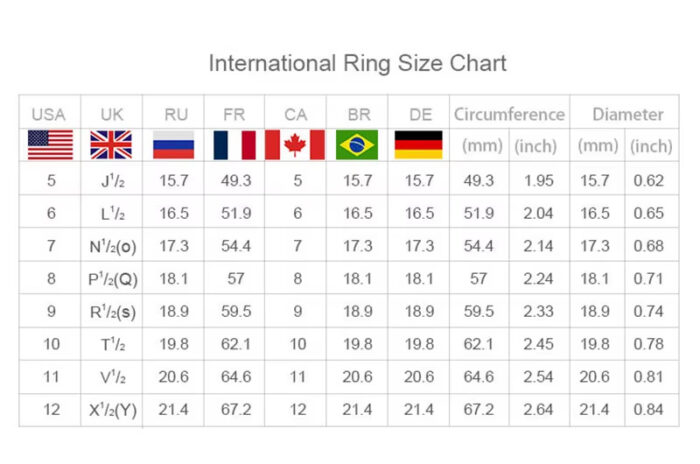Click the circumference (mm) subheader

[482, 146]
